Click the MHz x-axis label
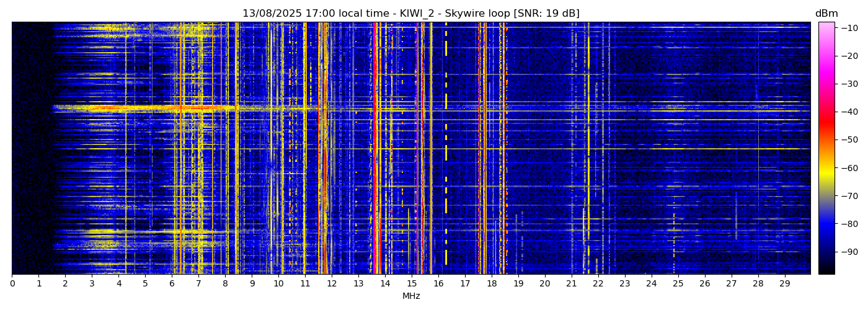868x310 pixels. pos(411,296)
